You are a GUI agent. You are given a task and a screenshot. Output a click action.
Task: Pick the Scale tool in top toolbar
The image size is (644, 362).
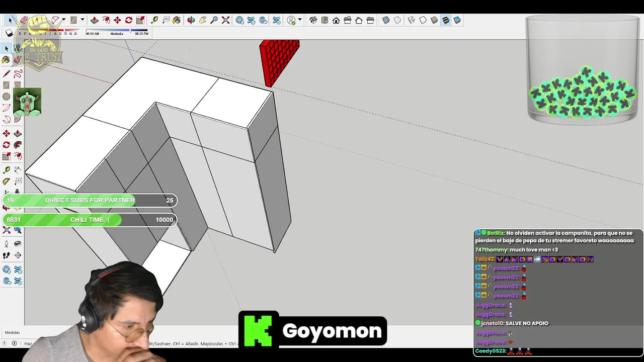[140, 20]
